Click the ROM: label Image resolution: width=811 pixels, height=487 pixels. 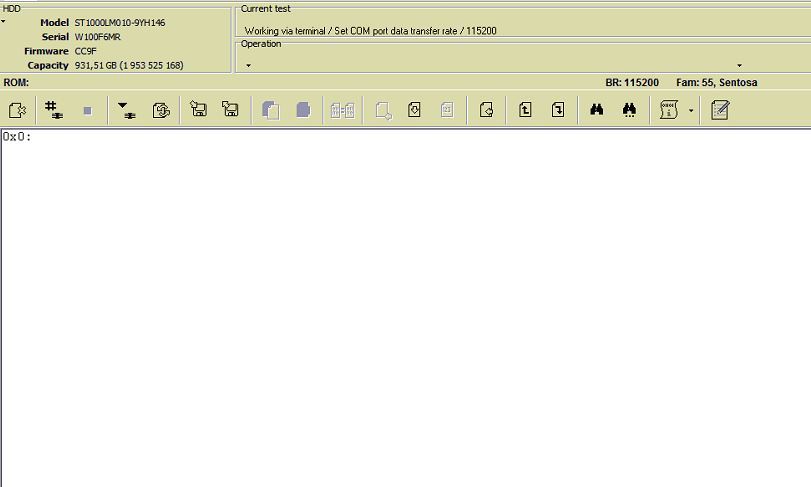[x=16, y=83]
